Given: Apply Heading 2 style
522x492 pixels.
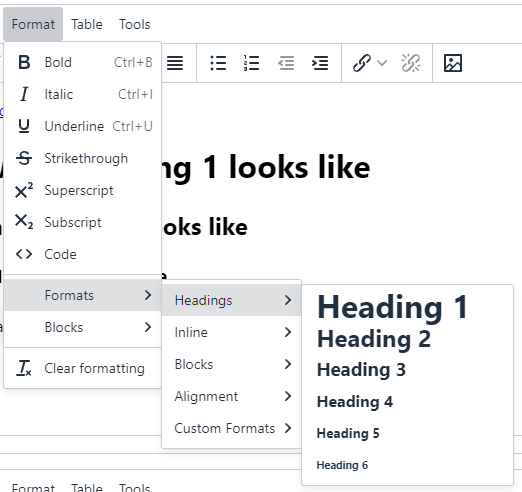Looking at the screenshot, I should click(x=407, y=339).
